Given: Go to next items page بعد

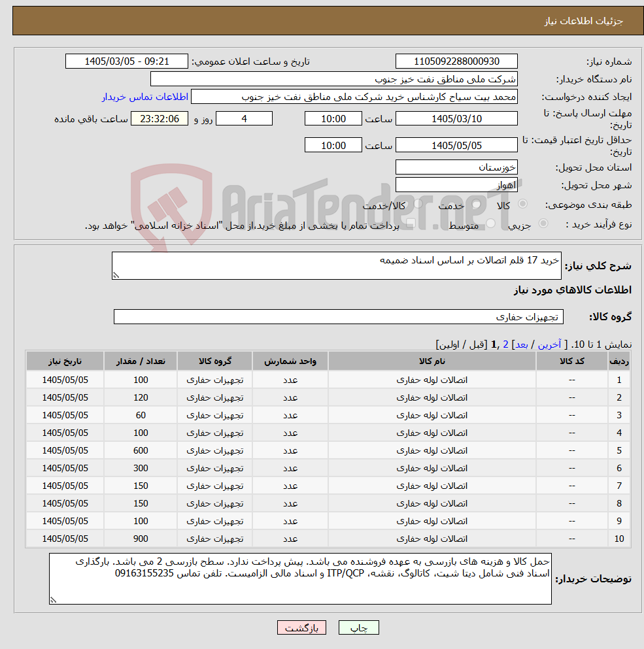Looking at the screenshot, I should coord(522,344).
